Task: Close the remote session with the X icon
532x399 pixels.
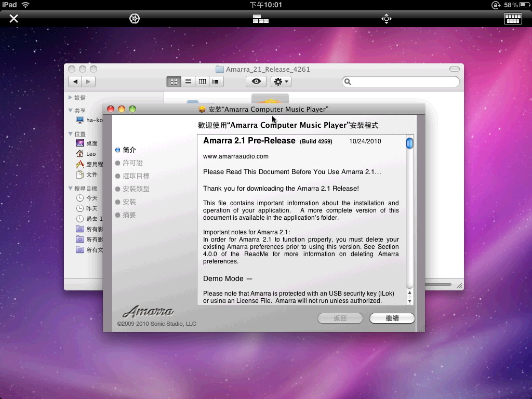Action: point(14,18)
